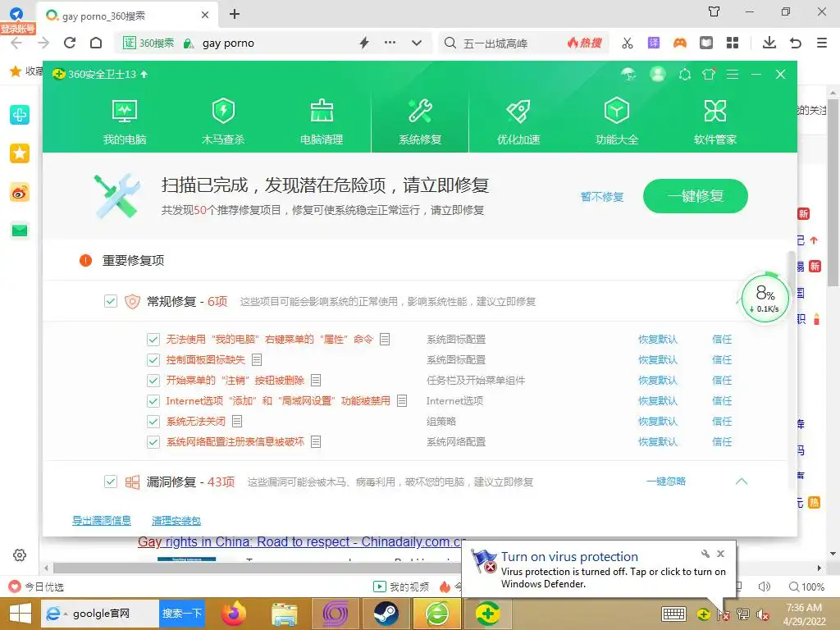Open 我的电脑 tab in 360 Security
Viewport: 840px width, 630px height.
coord(125,121)
